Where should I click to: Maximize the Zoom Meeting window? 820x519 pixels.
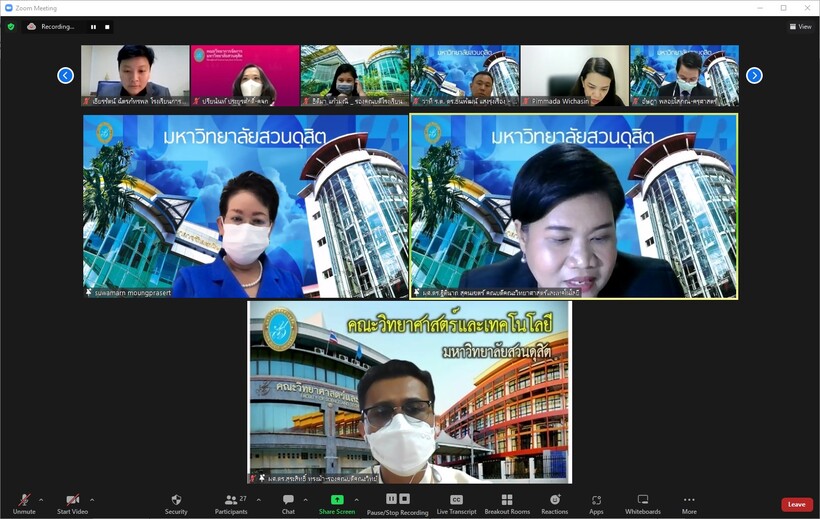[783, 8]
